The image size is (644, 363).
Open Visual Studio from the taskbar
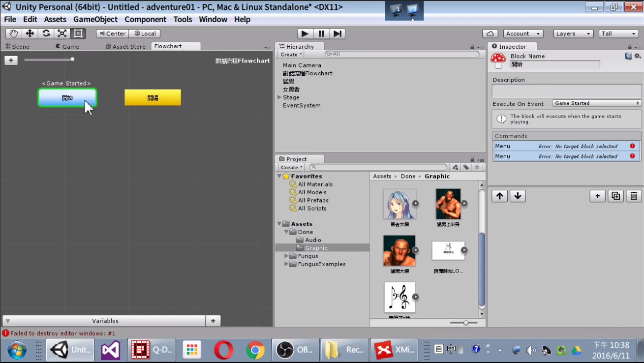pyautogui.click(x=111, y=350)
